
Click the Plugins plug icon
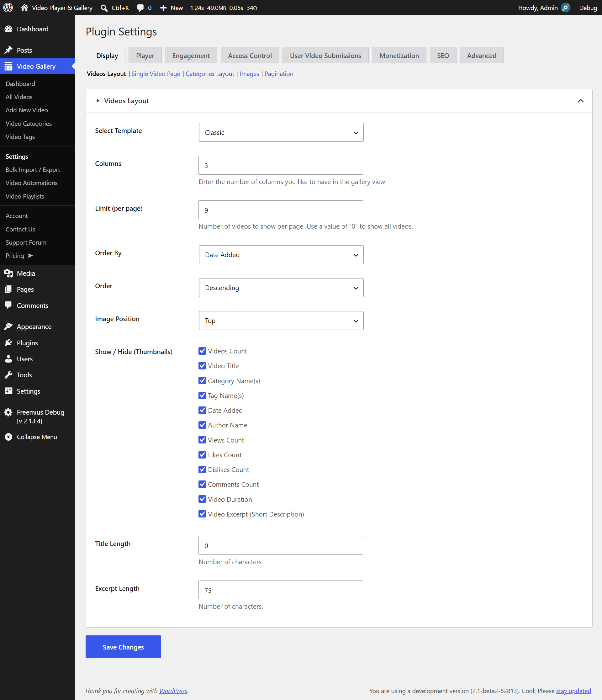click(8, 342)
